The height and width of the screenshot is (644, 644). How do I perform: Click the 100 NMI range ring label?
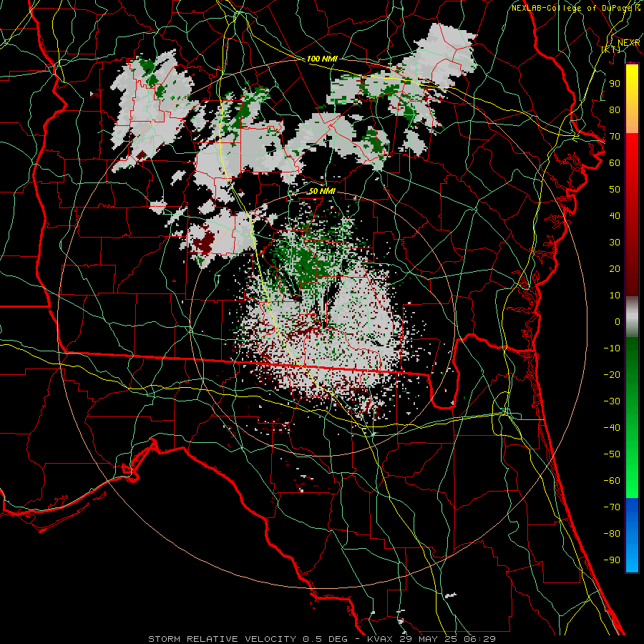[x=322, y=59]
